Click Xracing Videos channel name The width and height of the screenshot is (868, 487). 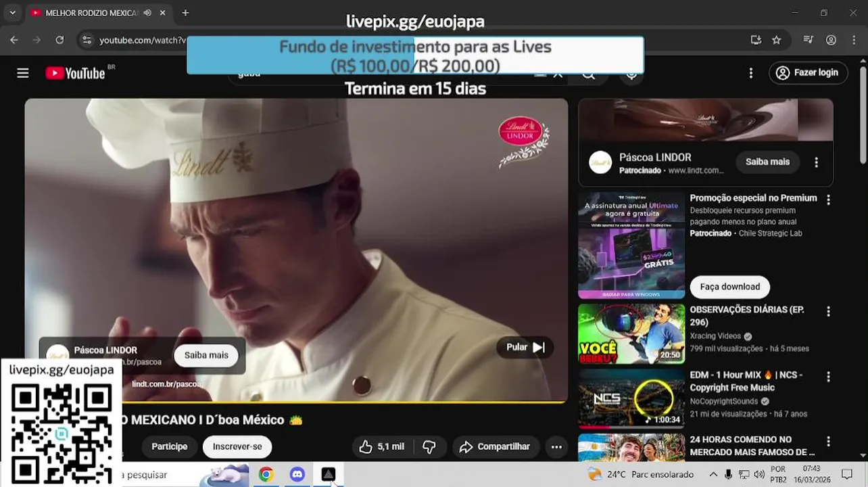tap(715, 336)
